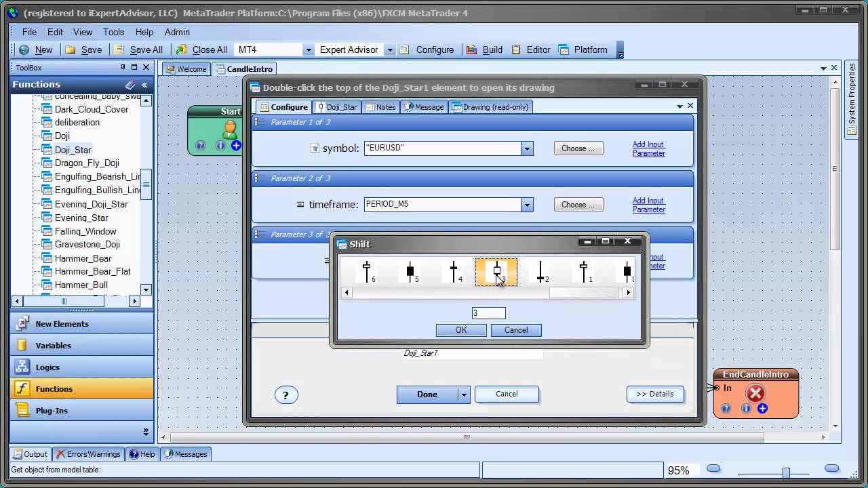Image resolution: width=868 pixels, height=488 pixels.
Task: Select the Doji_Star tab
Action: click(336, 106)
